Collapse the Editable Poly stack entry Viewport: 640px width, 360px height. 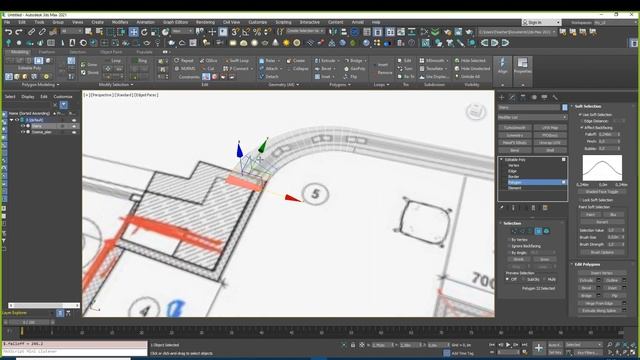[502, 160]
